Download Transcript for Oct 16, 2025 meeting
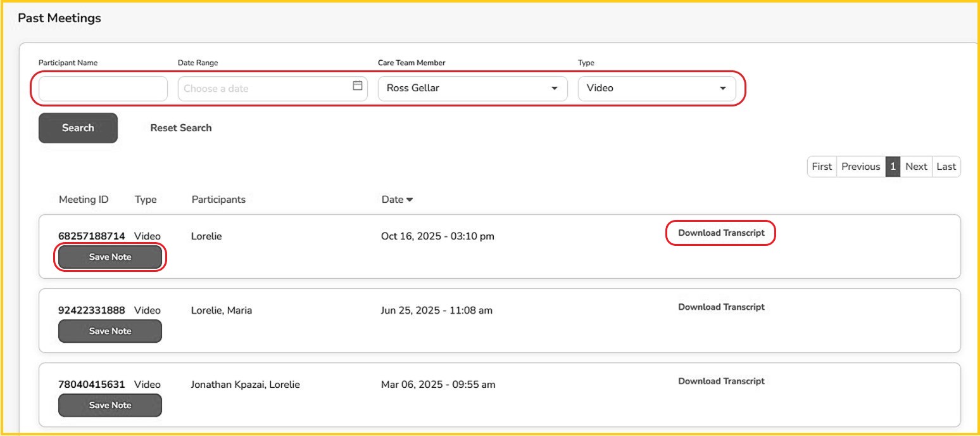The width and height of the screenshot is (980, 436). coord(721,233)
